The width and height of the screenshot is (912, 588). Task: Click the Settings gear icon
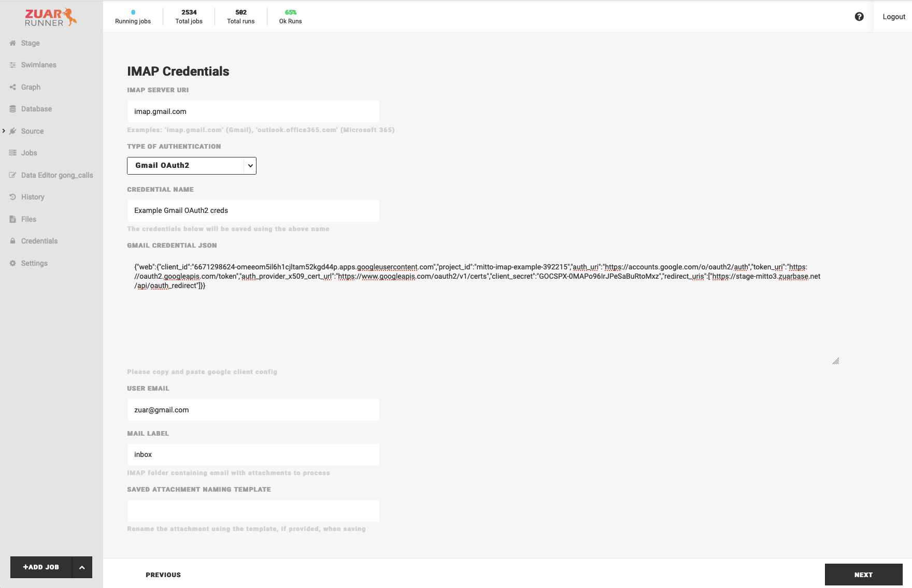click(12, 263)
